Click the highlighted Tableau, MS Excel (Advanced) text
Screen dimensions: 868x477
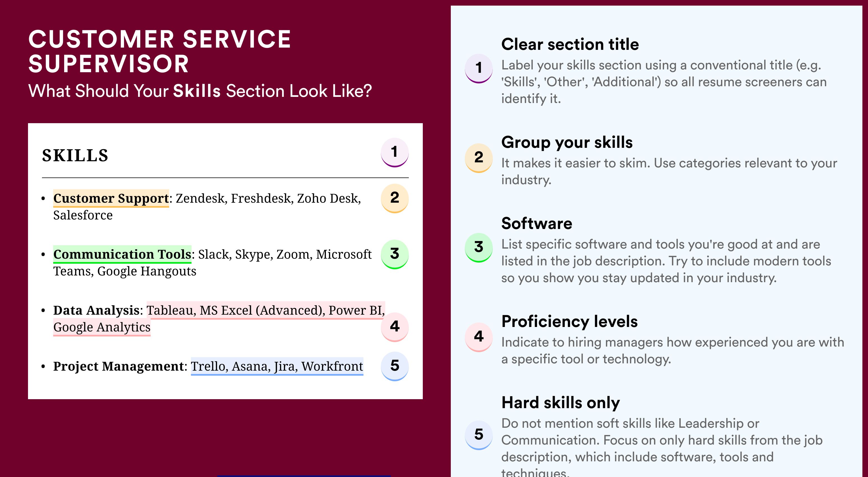tap(236, 310)
